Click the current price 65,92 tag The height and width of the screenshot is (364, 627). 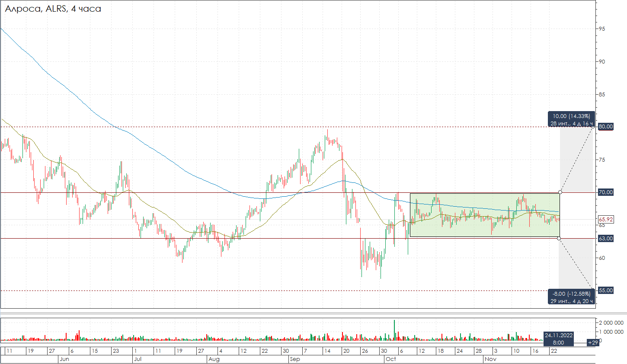coord(605,220)
